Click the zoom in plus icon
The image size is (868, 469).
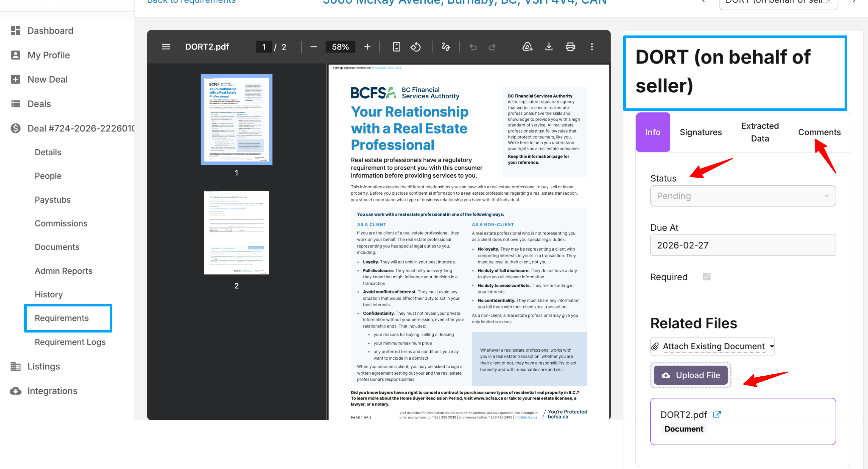367,47
